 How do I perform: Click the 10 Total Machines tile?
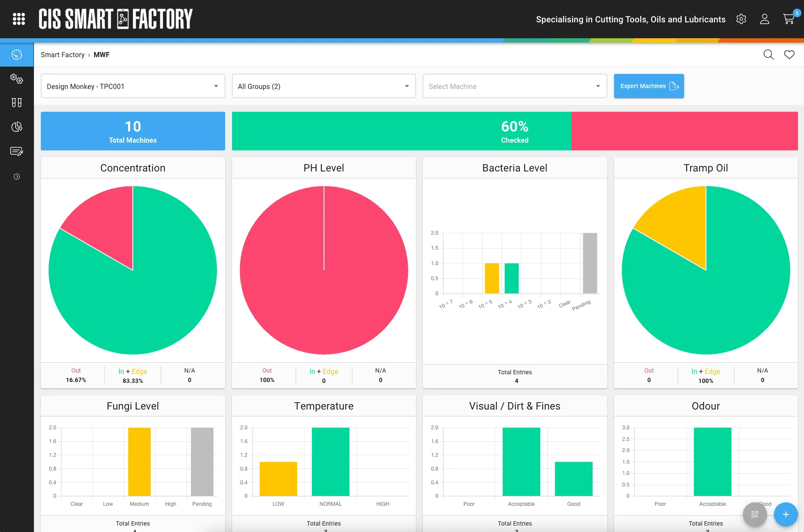coord(133,131)
